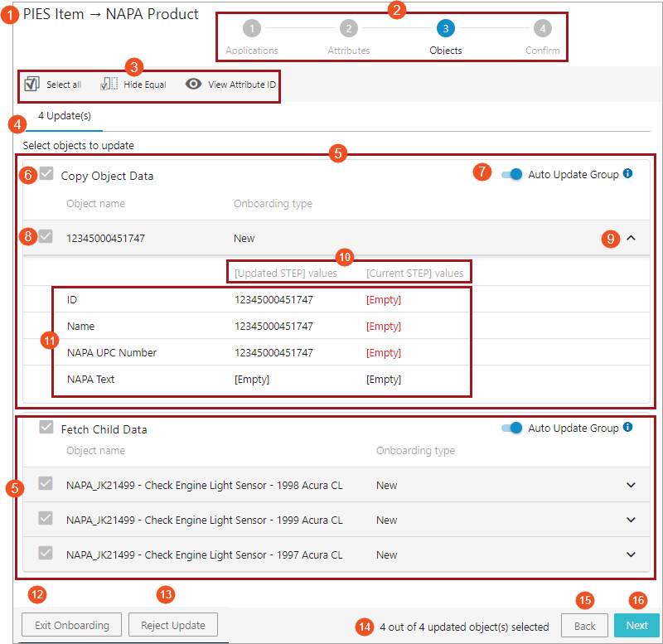The image size is (663, 644).
Task: Switch off Auto Update Group for Fetch Child Data
Action: tap(512, 428)
